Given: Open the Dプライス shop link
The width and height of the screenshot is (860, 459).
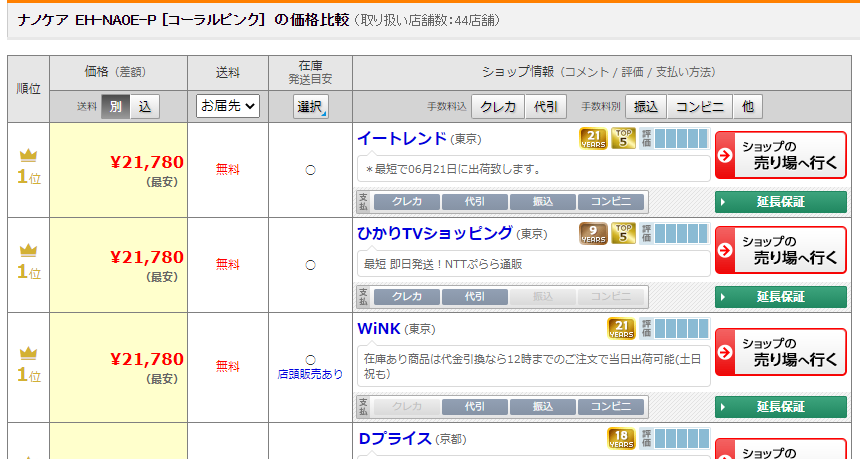Looking at the screenshot, I should tap(395, 439).
